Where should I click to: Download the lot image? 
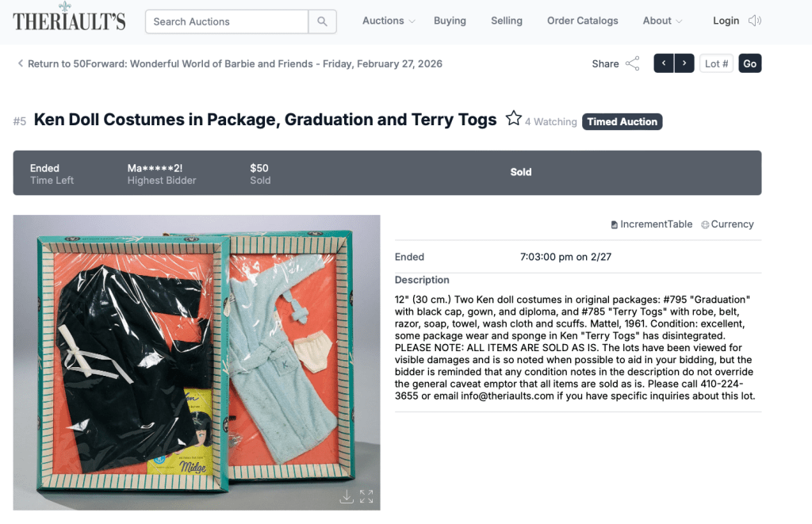pos(347,496)
